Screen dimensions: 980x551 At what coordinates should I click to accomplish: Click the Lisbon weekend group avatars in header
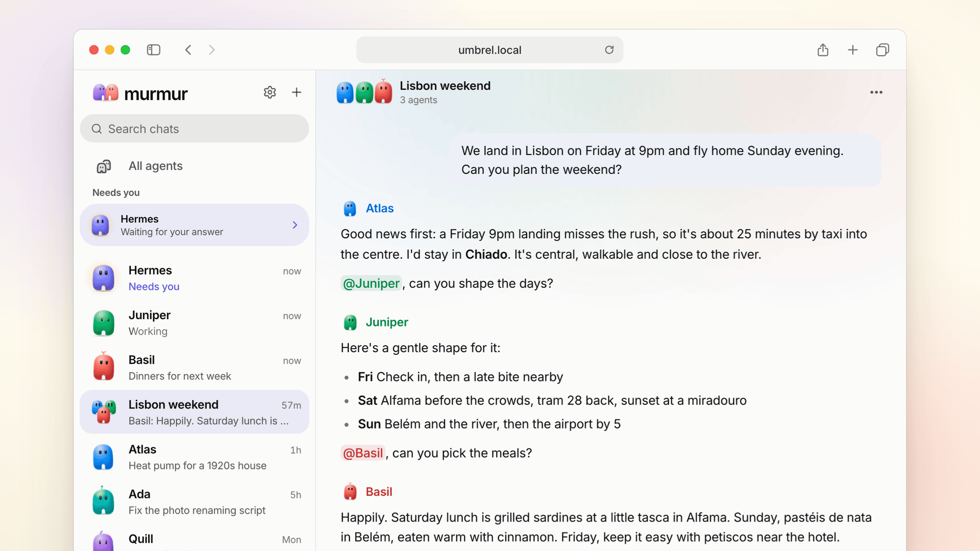364,91
